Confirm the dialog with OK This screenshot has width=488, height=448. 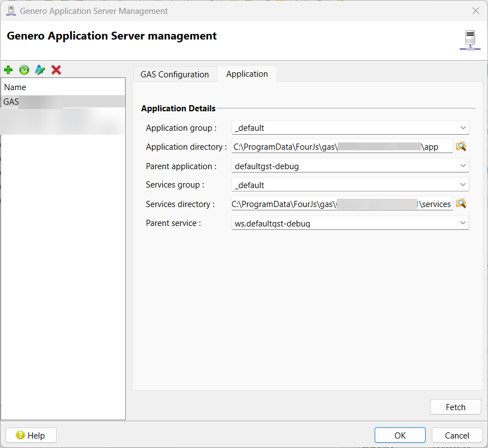coord(400,435)
